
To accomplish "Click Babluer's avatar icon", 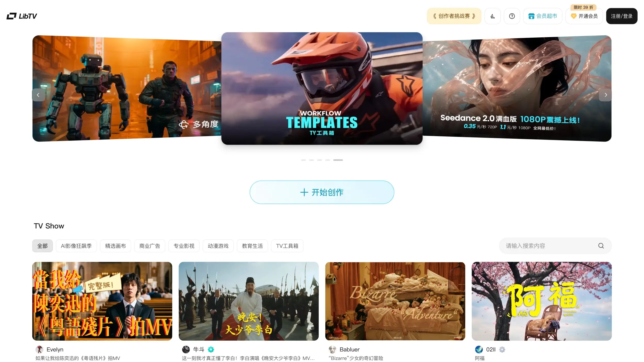I will point(332,349).
